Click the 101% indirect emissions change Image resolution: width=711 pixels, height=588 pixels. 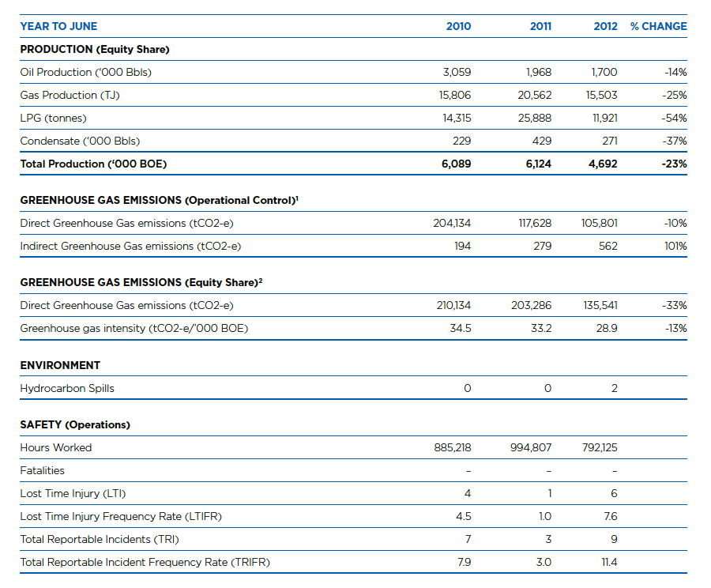[675, 247]
